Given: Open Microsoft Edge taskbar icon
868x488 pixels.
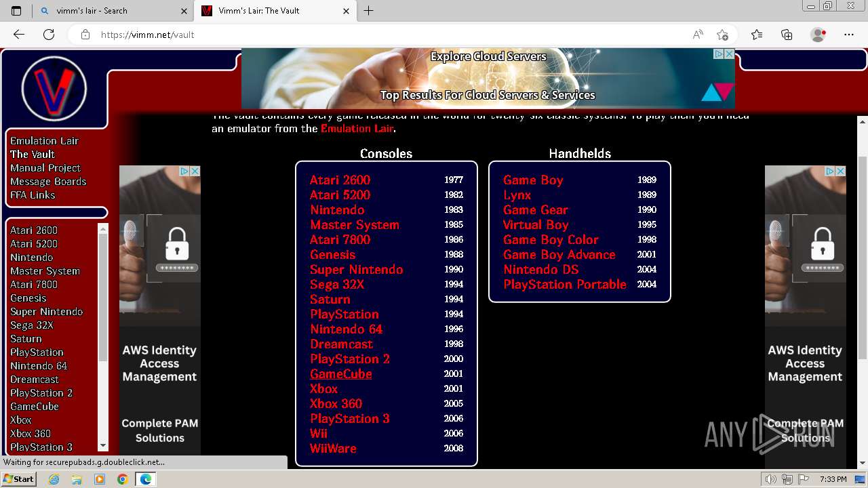Looking at the screenshot, I should [x=145, y=479].
